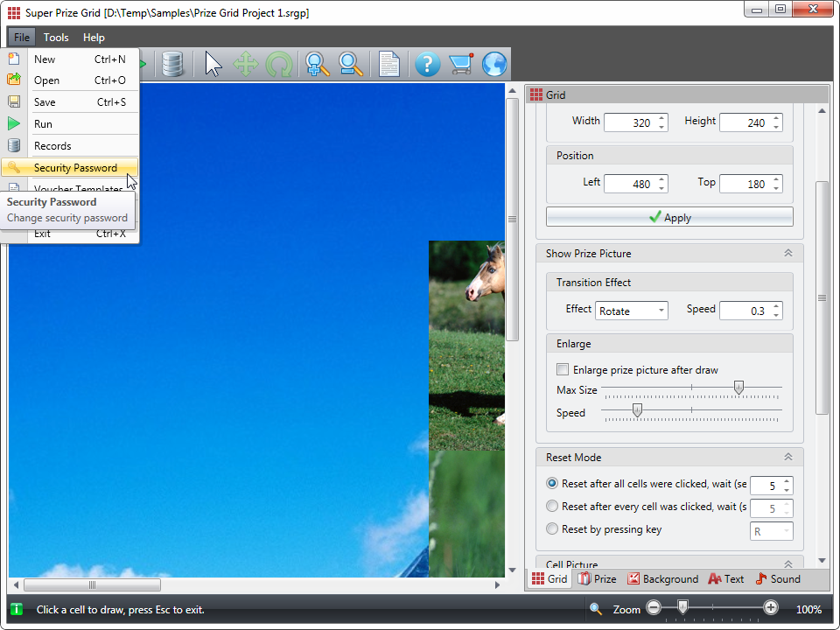Open the Effect dropdown showing Rotate

click(631, 311)
